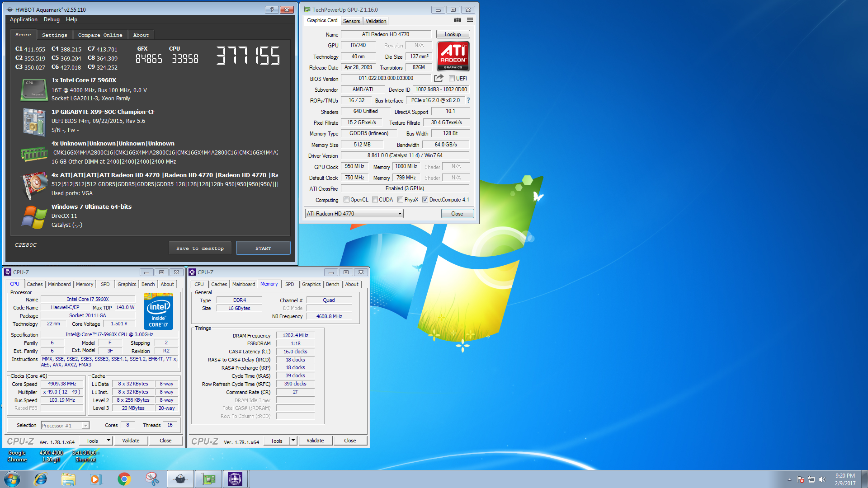Click Tools button in right CPU-Z window
This screenshot has width=868, height=488.
276,441
